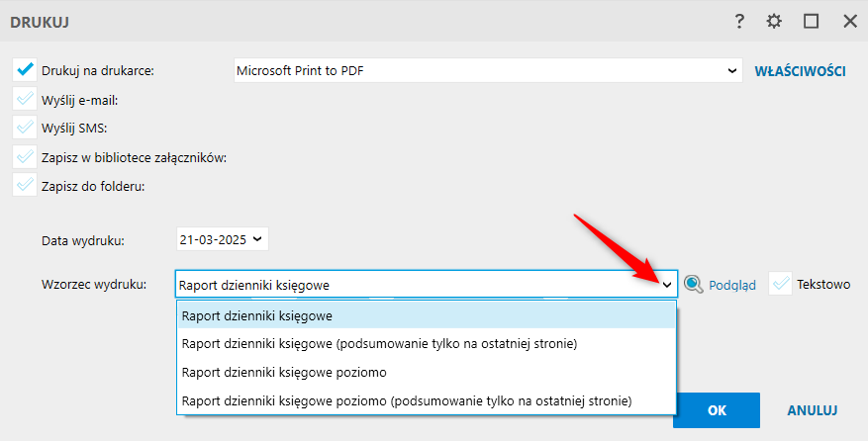Maximize the Drukuj dialog window
This screenshot has height=441, width=868.
point(812,21)
